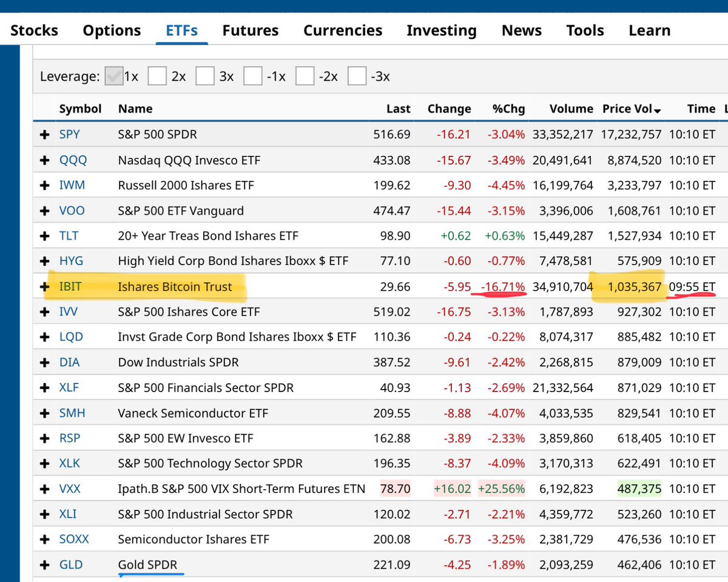The image size is (728, 582).
Task: Sort by the Name column header
Action: pos(135,109)
